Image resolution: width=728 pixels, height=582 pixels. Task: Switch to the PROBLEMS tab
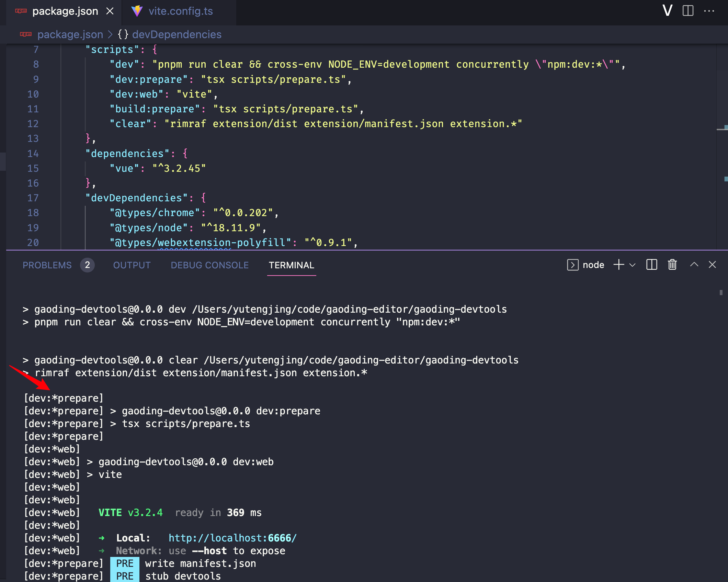(x=47, y=265)
